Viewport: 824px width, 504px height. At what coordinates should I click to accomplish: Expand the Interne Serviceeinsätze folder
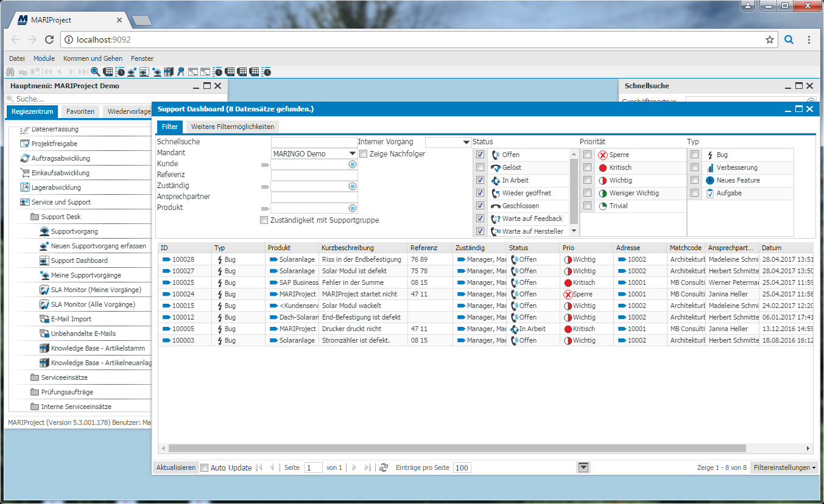click(x=35, y=407)
